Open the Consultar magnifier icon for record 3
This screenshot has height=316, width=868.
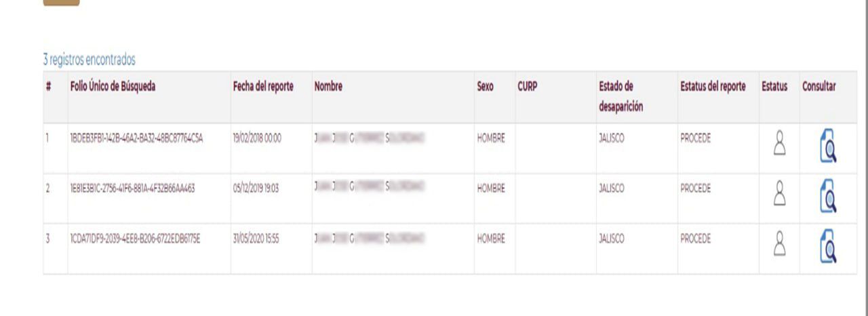pyautogui.click(x=827, y=247)
